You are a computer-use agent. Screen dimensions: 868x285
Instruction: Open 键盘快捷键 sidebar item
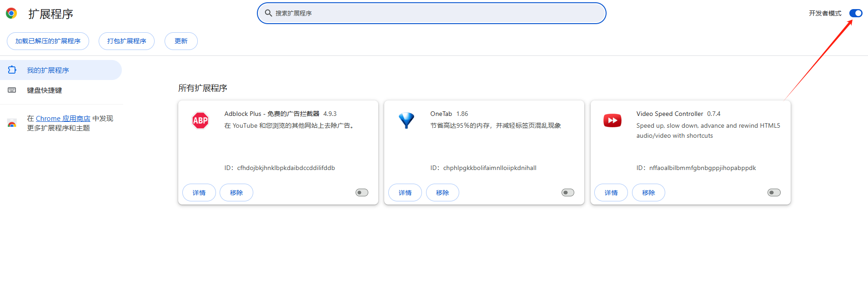click(61, 90)
